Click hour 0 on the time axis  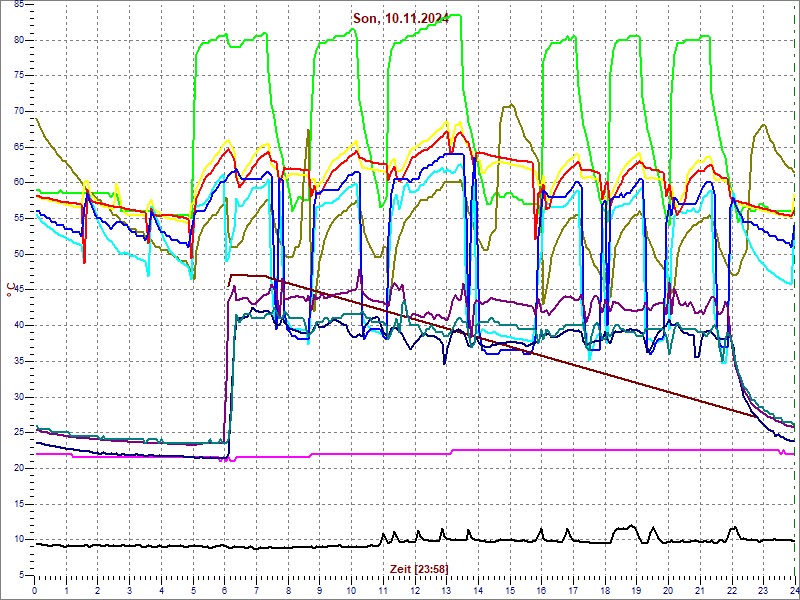click(x=35, y=589)
